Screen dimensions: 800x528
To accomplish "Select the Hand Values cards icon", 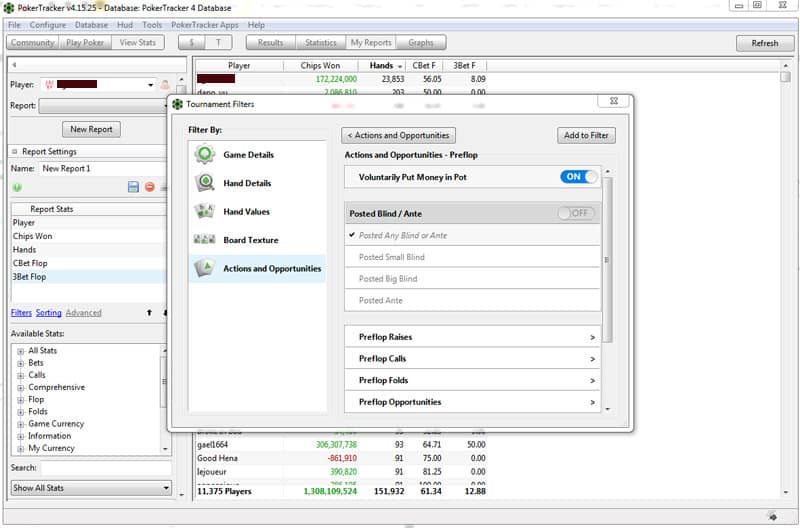I will (x=205, y=211).
